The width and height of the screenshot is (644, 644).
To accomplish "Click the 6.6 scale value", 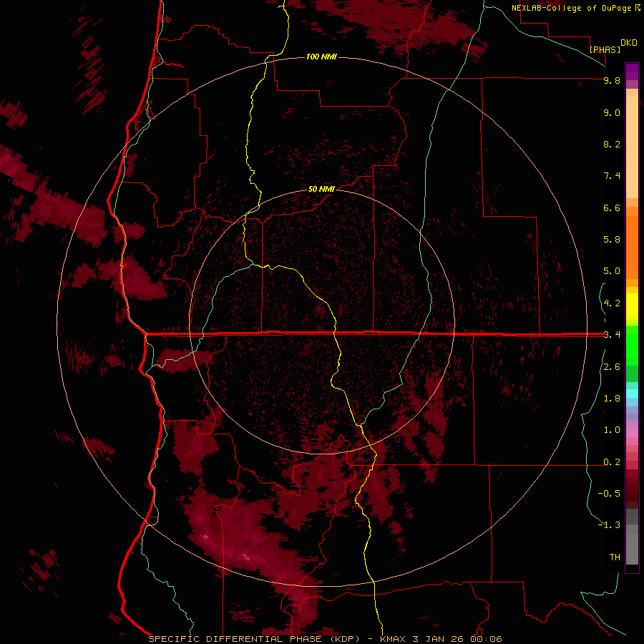I will click(x=612, y=208).
